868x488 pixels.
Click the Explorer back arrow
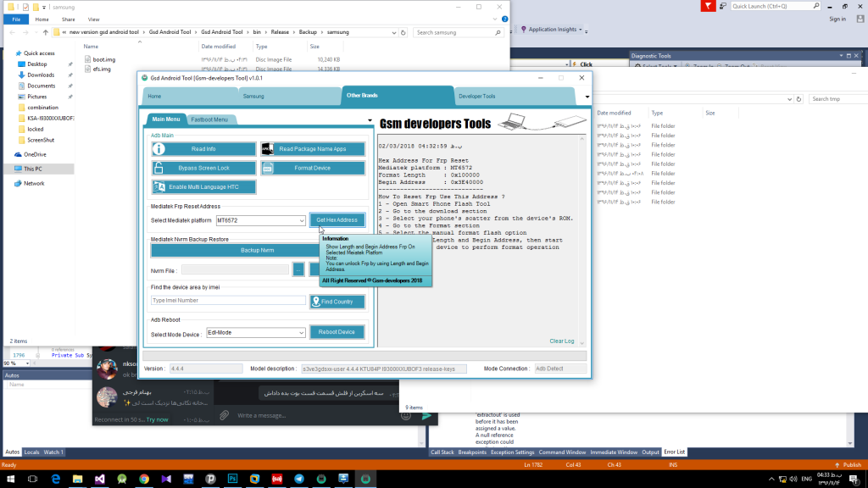point(12,33)
